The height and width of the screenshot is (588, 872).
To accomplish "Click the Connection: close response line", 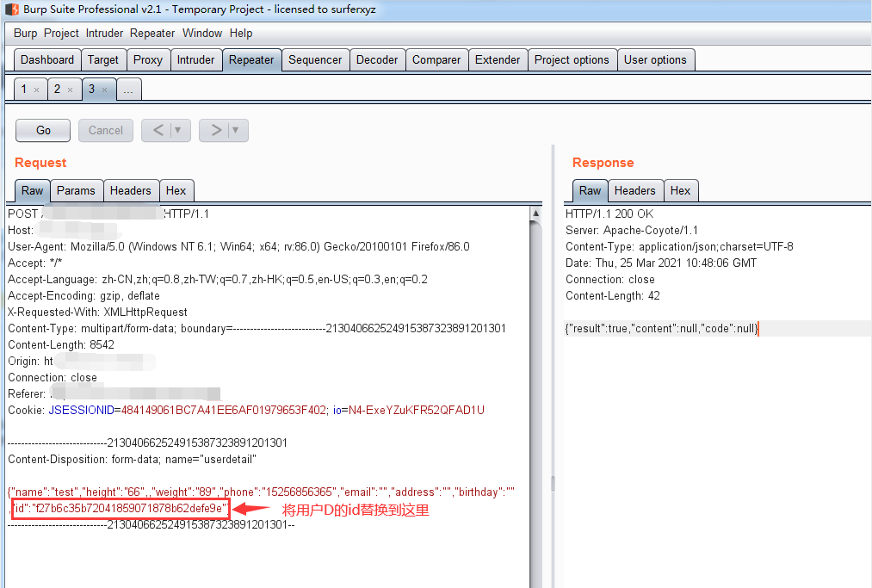I will [x=610, y=279].
